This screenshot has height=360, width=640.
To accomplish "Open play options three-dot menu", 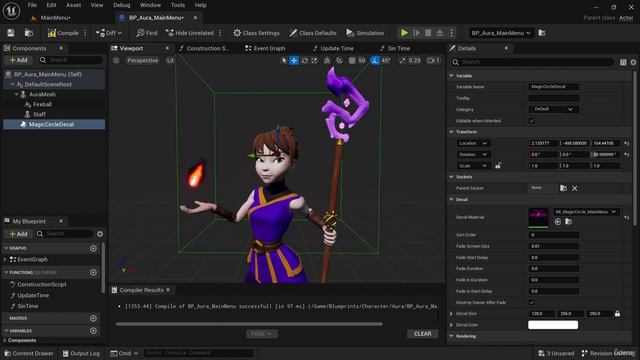I will (451, 33).
